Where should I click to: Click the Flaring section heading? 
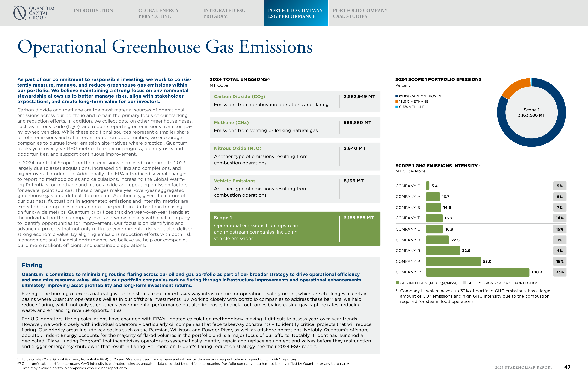pyautogui.click(x=32, y=265)
